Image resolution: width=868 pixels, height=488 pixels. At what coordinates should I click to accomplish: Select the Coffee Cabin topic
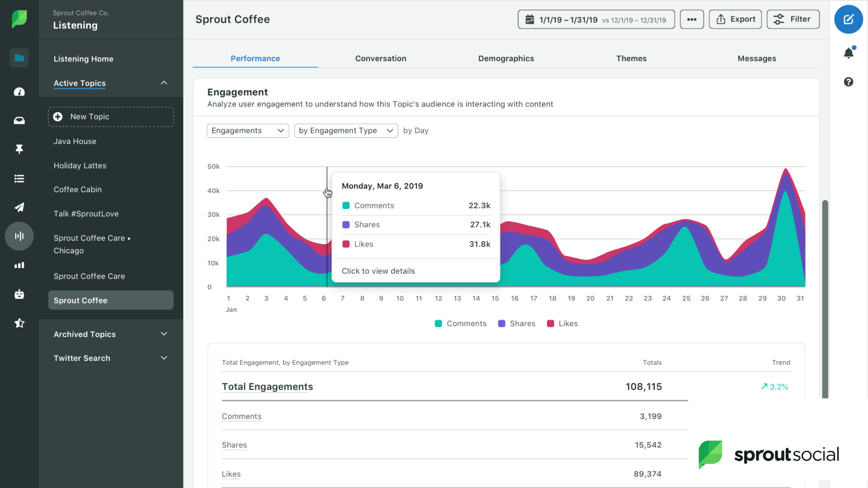(77, 189)
